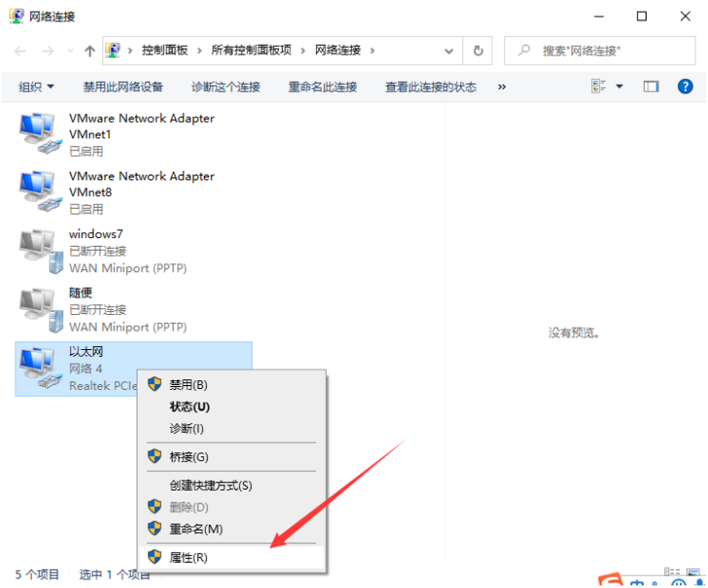This screenshot has height=588, width=708.
Task: Open the help question mark icon
Action: click(x=685, y=87)
